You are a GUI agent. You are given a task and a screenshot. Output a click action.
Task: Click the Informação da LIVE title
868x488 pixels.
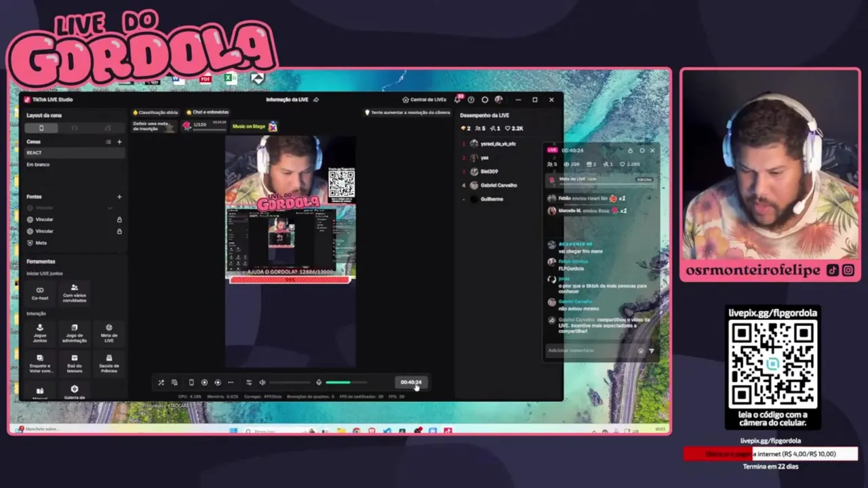point(287,100)
